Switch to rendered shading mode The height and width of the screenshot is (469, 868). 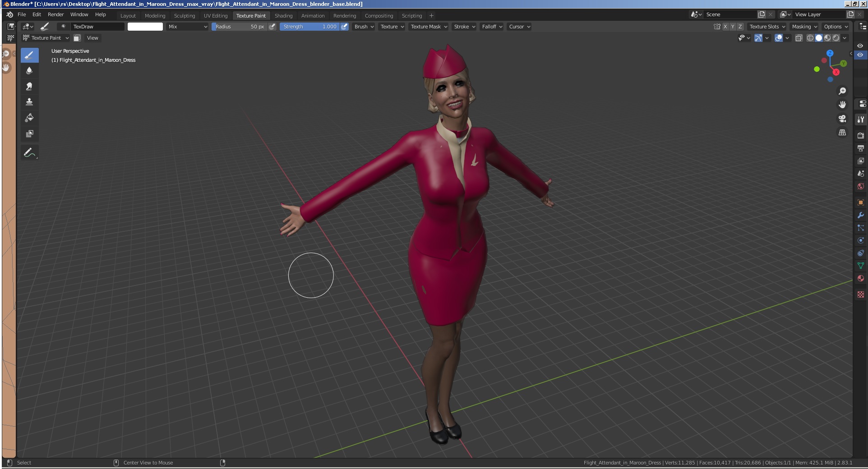(x=836, y=38)
